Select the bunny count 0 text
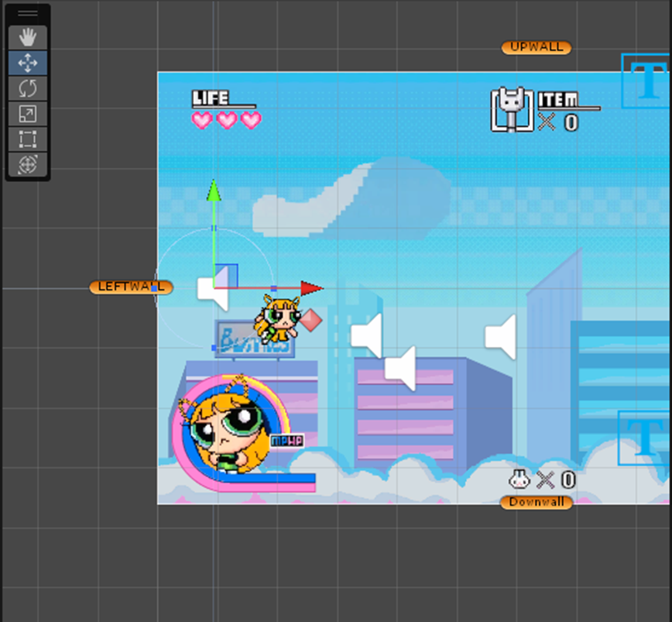 click(x=568, y=479)
